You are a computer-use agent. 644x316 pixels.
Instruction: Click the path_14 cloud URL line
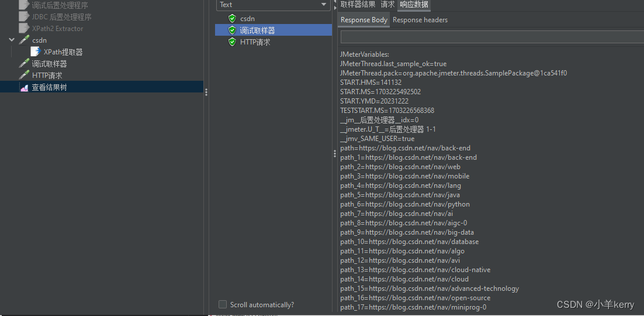[404, 279]
